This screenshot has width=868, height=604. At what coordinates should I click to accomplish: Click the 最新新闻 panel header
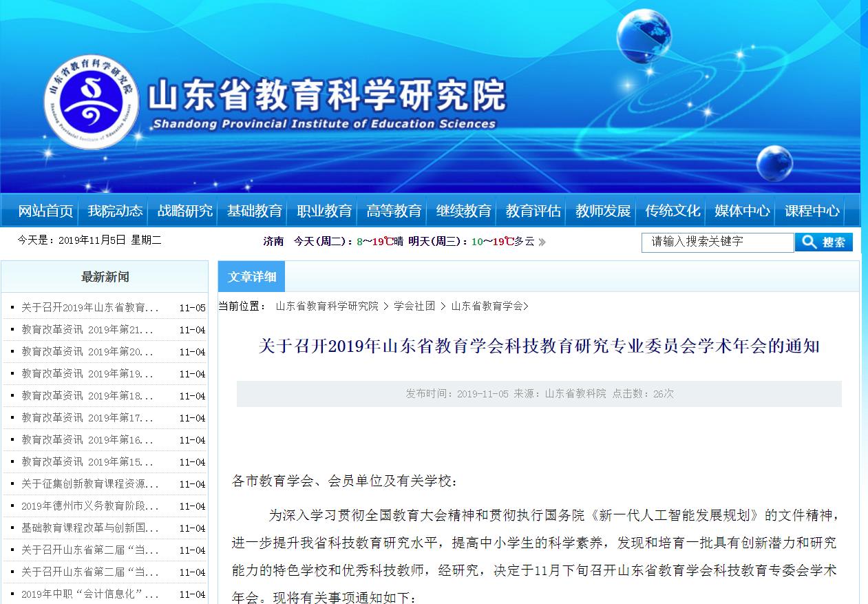click(105, 277)
